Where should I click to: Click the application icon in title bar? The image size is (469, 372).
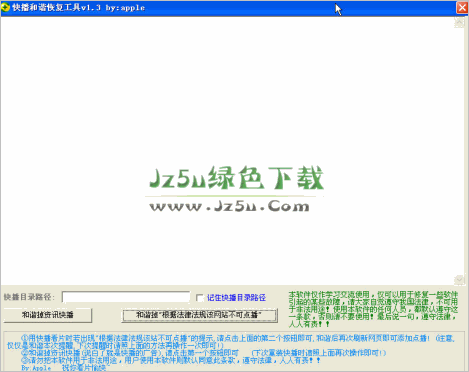[x=5, y=7]
